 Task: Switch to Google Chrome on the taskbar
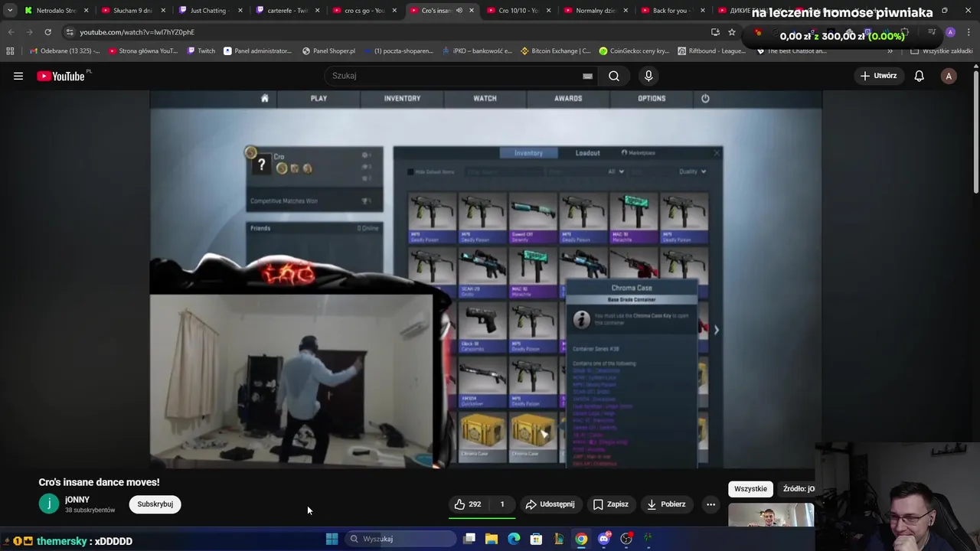pos(581,539)
